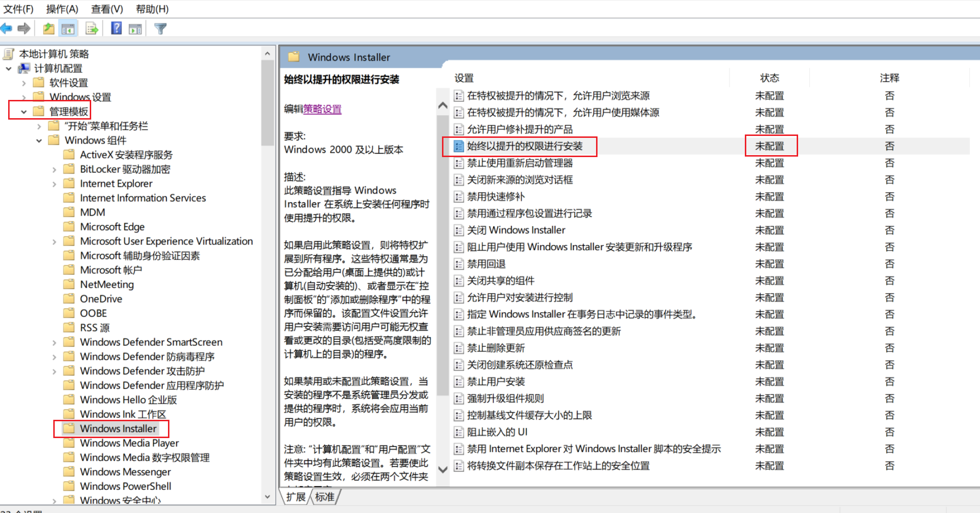Click the Filter funnel icon
The width and height of the screenshot is (980, 513).
pos(160,29)
